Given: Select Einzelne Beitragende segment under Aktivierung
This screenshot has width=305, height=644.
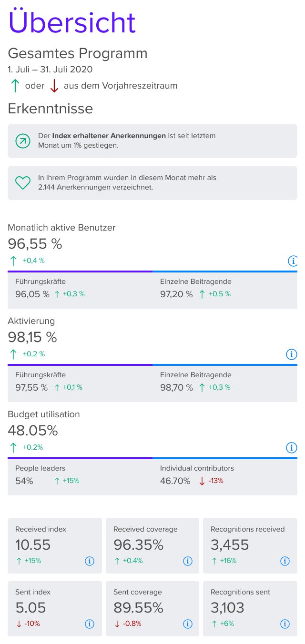Looking at the screenshot, I should coord(225,383).
